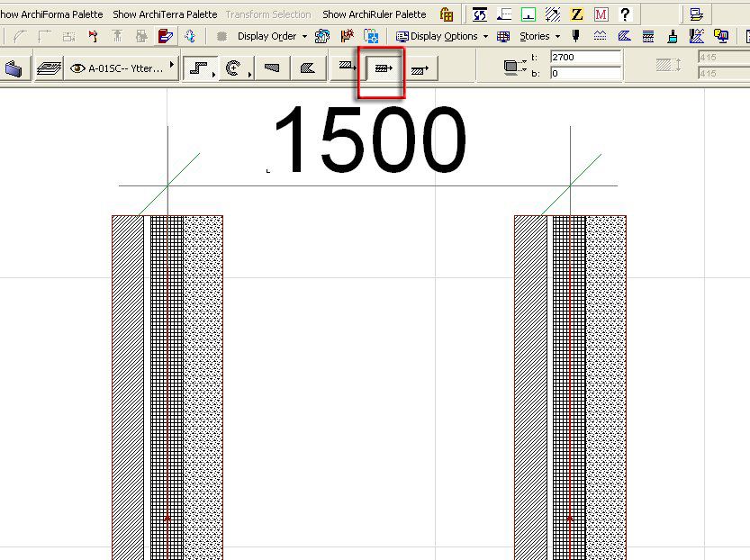Expand the curved wall method flyout arrow
Viewport: 750px width, 560px height.
249,75
